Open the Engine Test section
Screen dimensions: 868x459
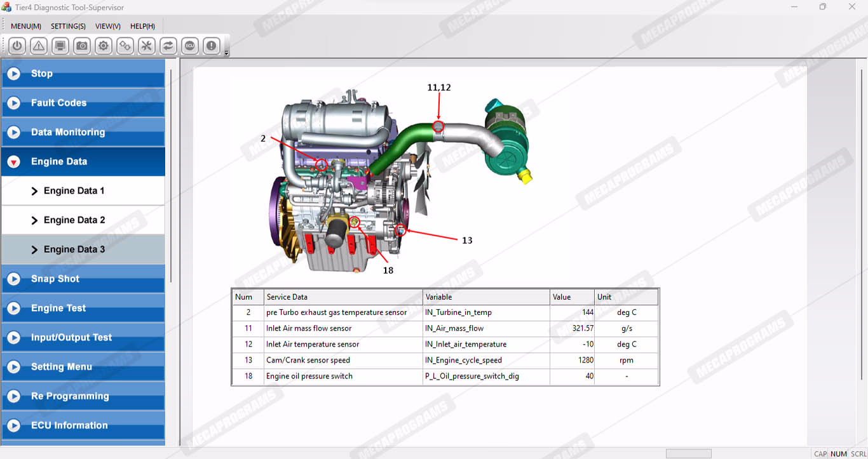click(83, 308)
